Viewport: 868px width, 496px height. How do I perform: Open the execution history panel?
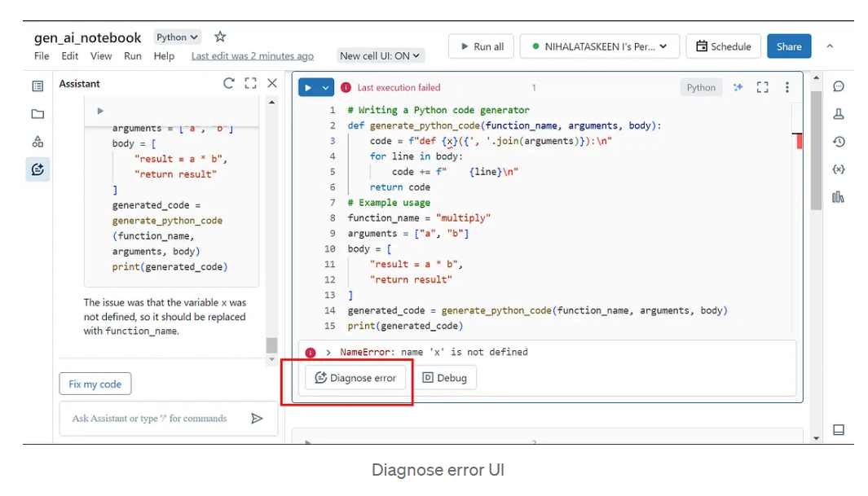point(839,141)
